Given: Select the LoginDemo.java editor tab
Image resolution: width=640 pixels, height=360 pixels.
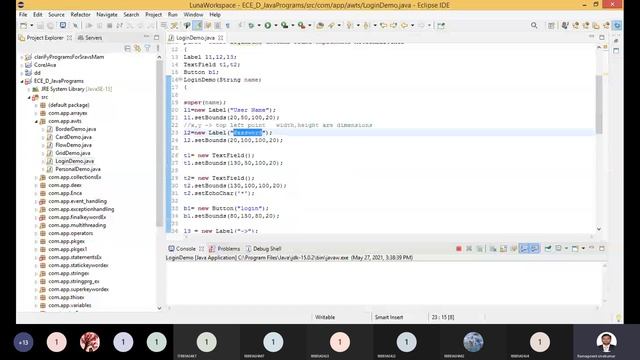Looking at the screenshot, I should click(x=195, y=38).
